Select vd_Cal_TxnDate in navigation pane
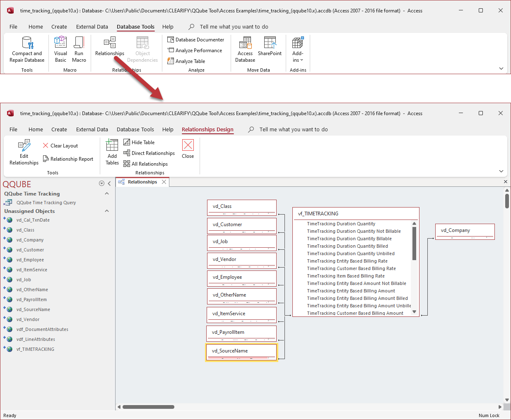The height and width of the screenshot is (420, 511). 33,220
